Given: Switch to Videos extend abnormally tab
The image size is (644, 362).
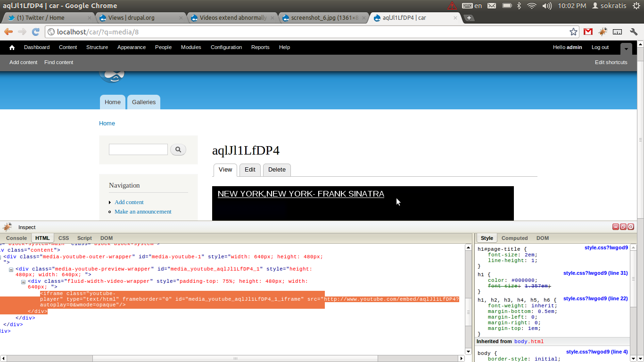Looking at the screenshot, I should (232, 18).
